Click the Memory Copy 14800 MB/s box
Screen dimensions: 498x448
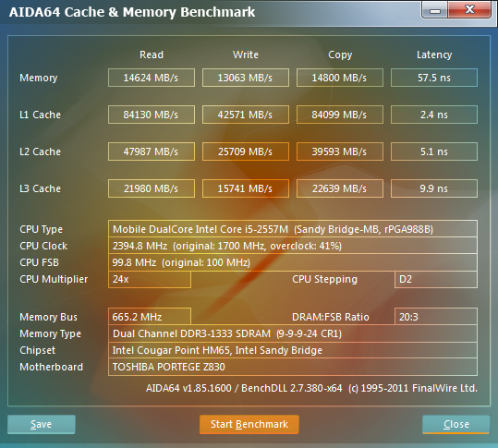(x=339, y=78)
